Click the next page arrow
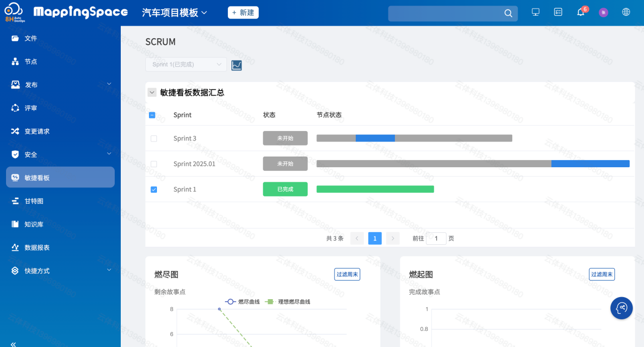 392,238
